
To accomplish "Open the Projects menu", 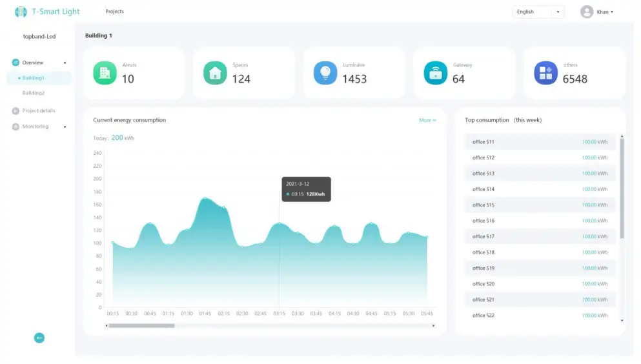I will coord(114,12).
